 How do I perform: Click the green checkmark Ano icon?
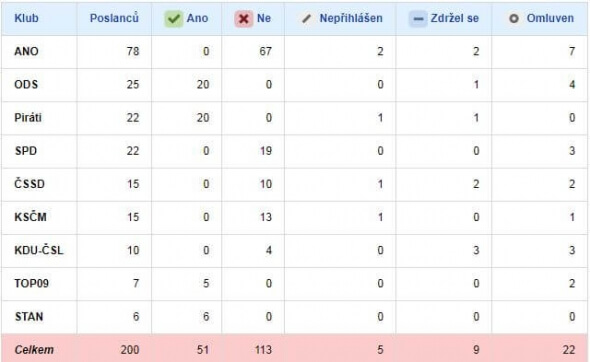(x=173, y=18)
